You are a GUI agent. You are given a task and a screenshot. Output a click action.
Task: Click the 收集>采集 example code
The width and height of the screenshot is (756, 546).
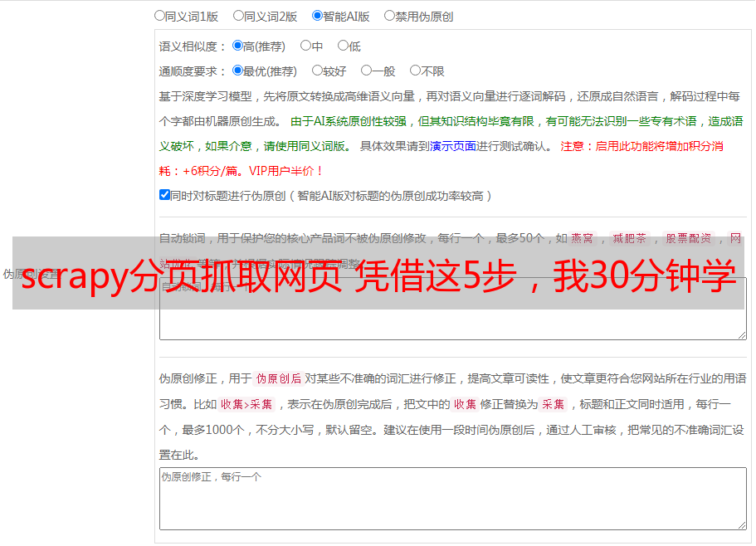click(x=246, y=404)
